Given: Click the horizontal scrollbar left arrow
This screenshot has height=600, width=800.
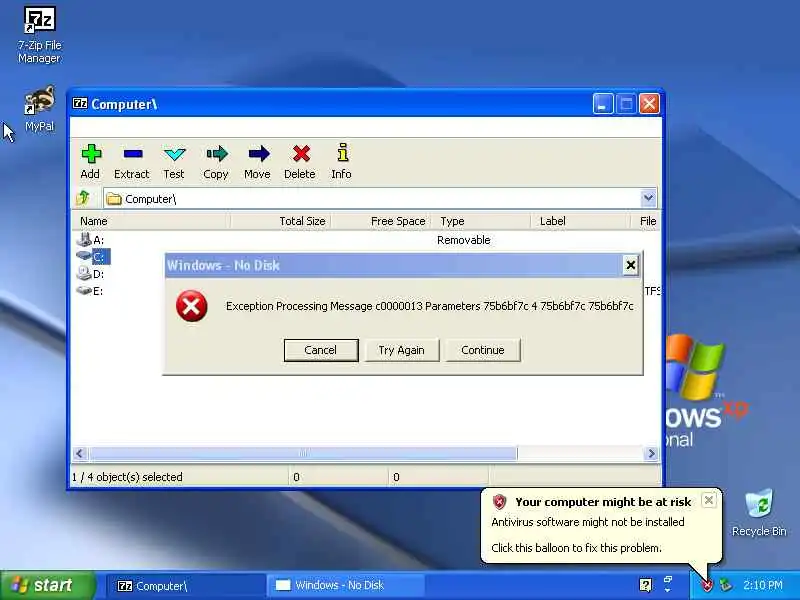Looking at the screenshot, I should coord(80,453).
